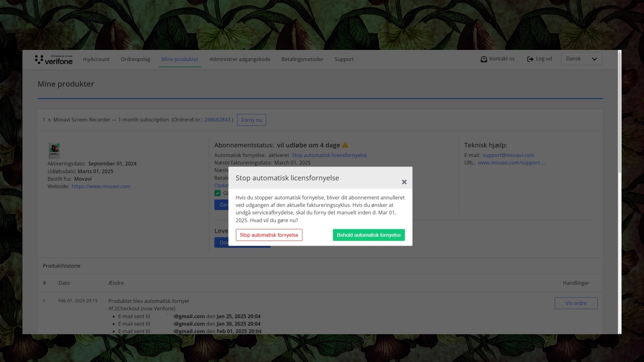Go to Betalingsmetoder tab

click(302, 59)
